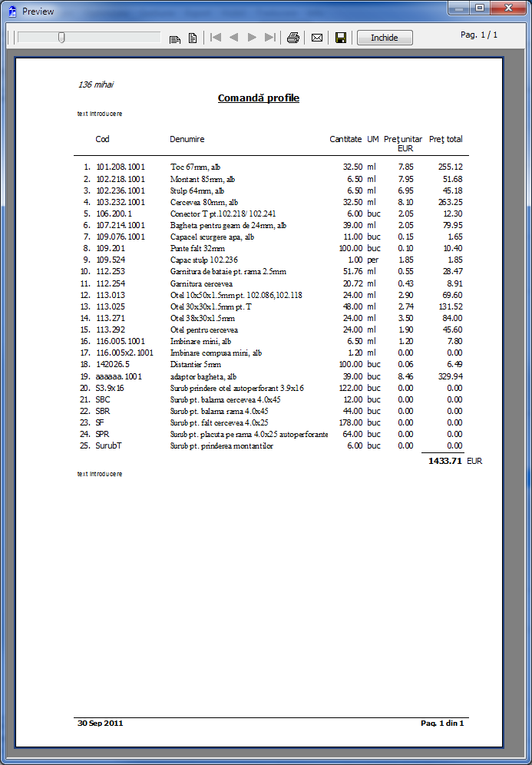
Task: Jump to the last page
Action: pyautogui.click(x=269, y=37)
